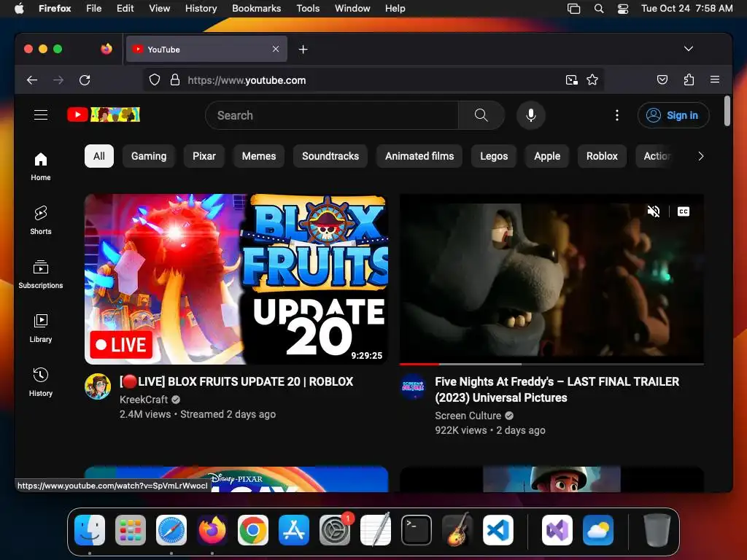Click the search magnifier button in YouTube

point(481,115)
